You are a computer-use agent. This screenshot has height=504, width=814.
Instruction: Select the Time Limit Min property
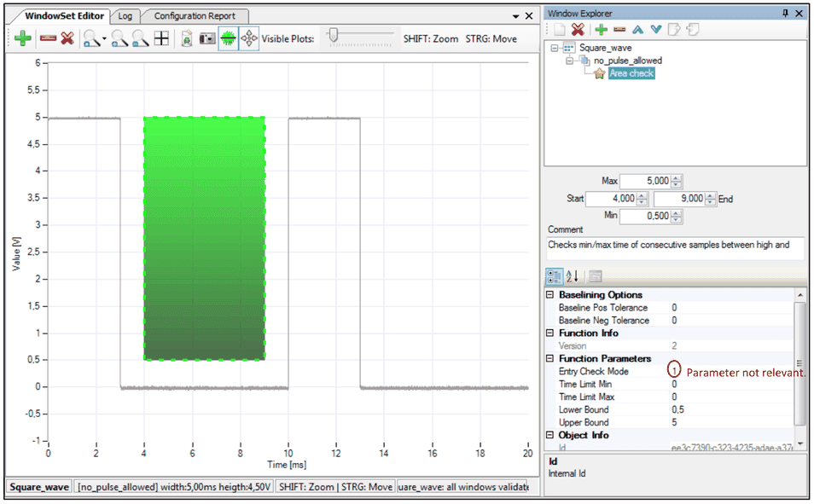click(585, 384)
